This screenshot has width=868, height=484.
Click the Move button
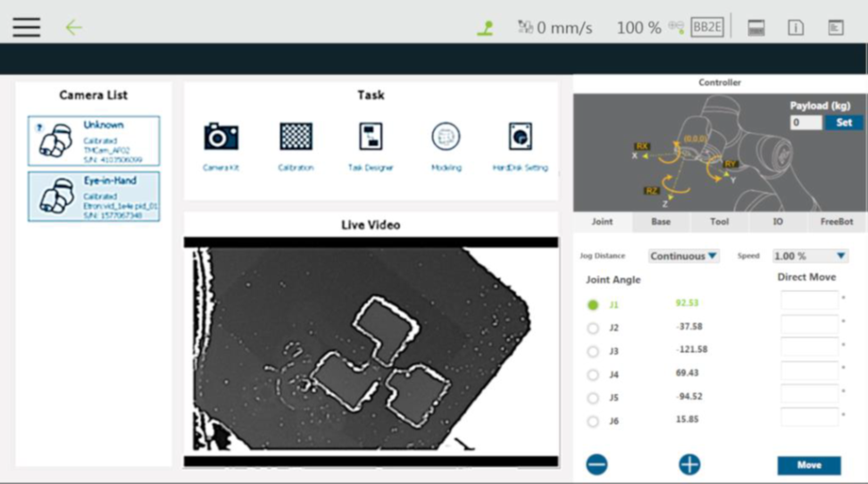pyautogui.click(x=808, y=465)
